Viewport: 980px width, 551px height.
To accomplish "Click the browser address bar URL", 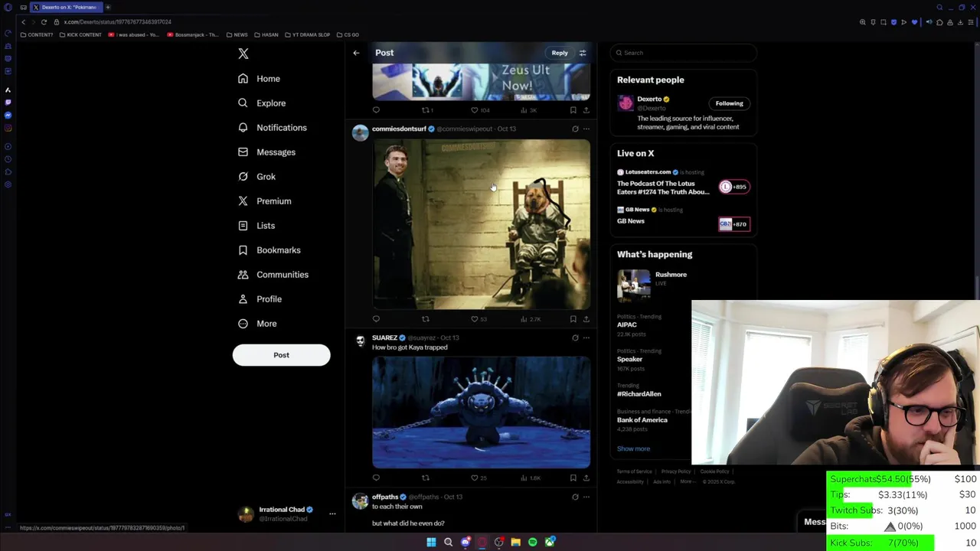I will pyautogui.click(x=119, y=22).
